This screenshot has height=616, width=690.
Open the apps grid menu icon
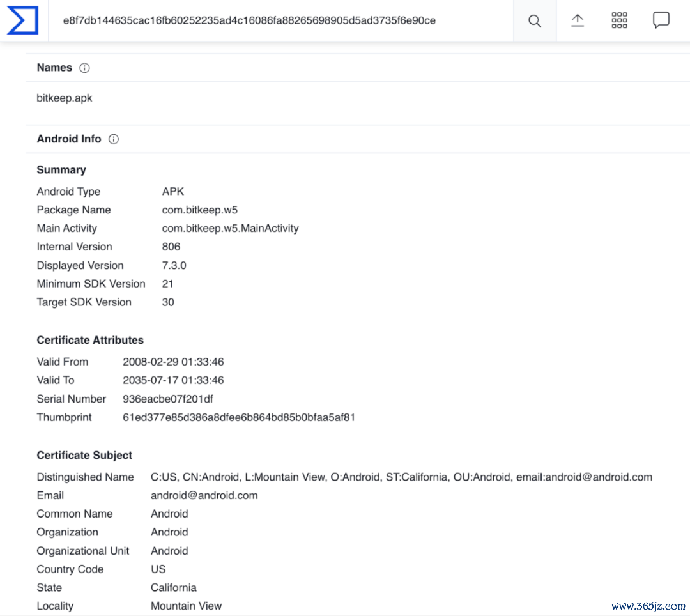pos(619,20)
